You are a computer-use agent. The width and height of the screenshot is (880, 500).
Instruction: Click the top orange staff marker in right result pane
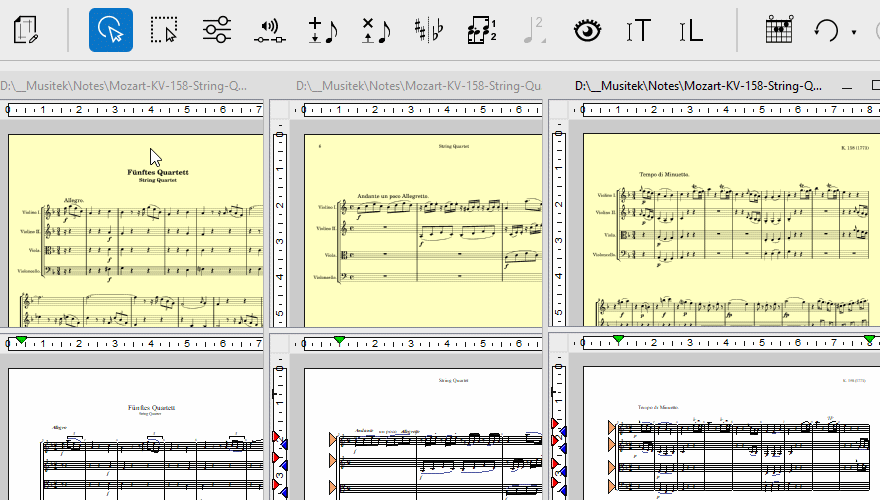tap(612, 428)
